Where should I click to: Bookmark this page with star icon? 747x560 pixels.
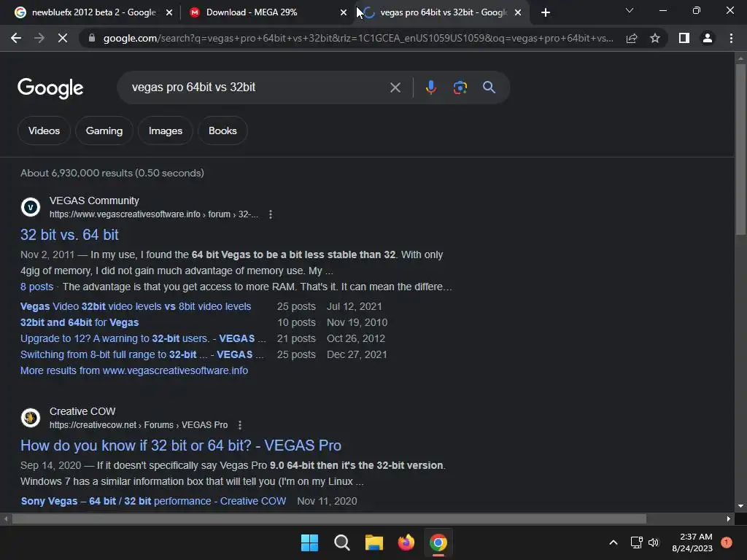(655, 38)
